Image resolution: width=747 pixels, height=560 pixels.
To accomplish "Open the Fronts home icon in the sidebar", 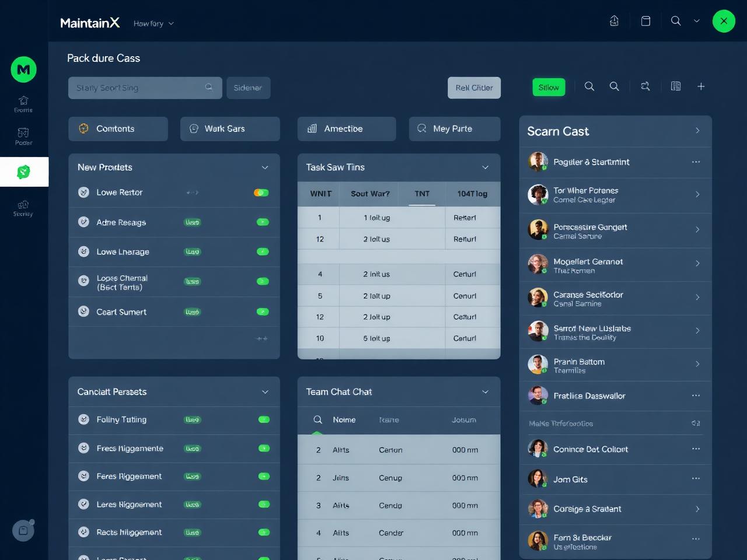I will [x=23, y=100].
